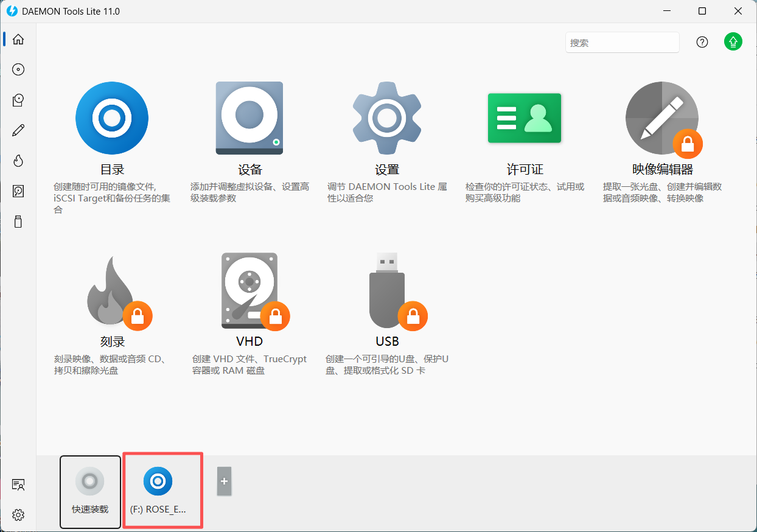Open the 许可证 (License) section
The height and width of the screenshot is (532, 757).
tap(524, 117)
